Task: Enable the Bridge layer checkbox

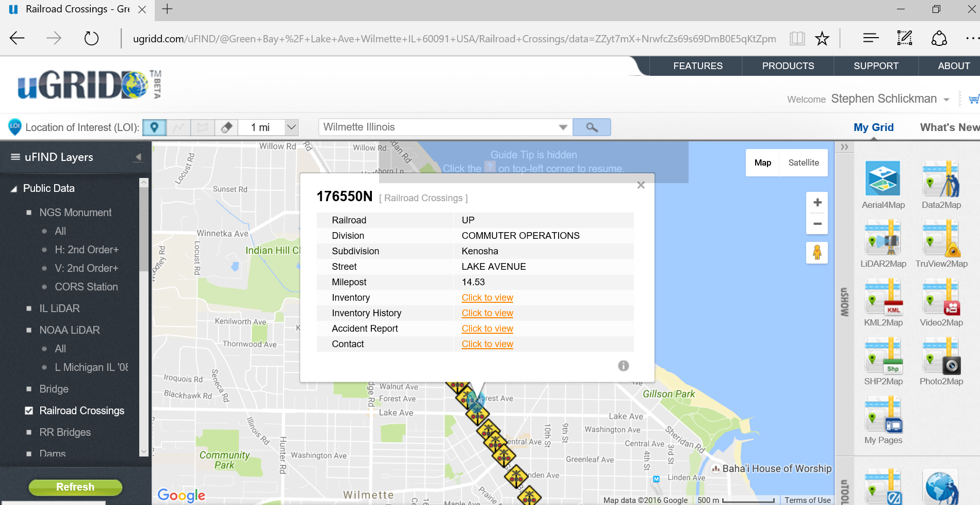Action: (x=29, y=389)
